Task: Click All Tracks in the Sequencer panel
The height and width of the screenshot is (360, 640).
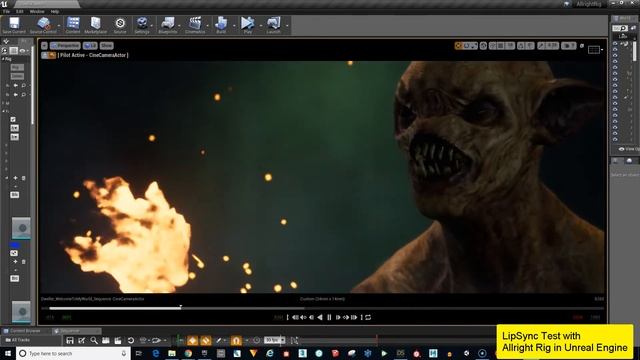Action: click(x=17, y=340)
